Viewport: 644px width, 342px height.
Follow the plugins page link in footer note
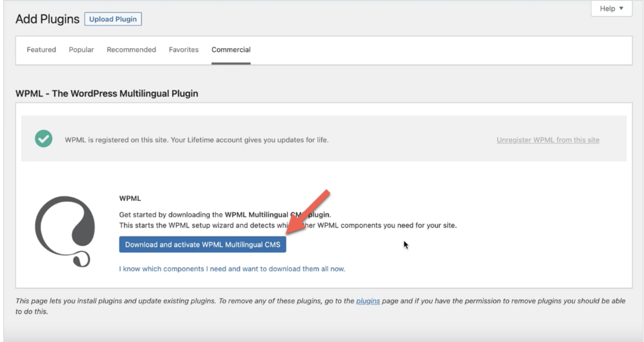coord(368,301)
